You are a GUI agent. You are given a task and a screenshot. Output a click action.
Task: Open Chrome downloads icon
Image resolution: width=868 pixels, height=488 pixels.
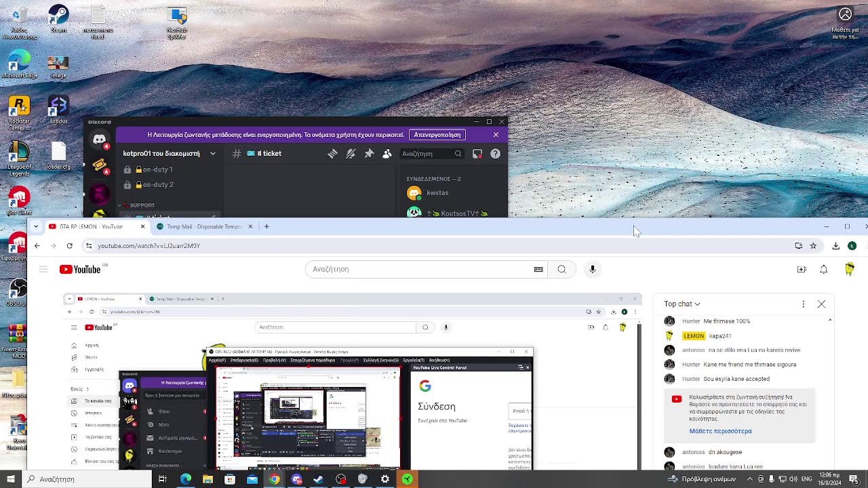tap(835, 245)
